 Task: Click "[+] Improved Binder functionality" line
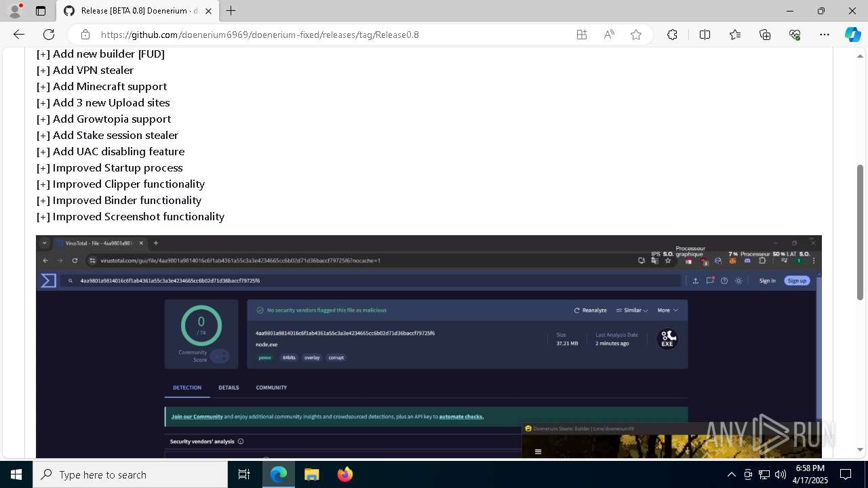tap(119, 201)
